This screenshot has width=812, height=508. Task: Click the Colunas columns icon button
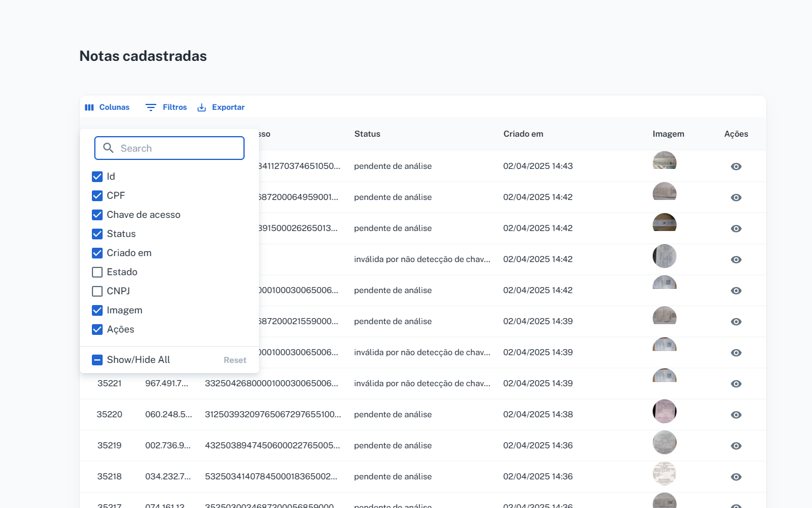coord(107,107)
